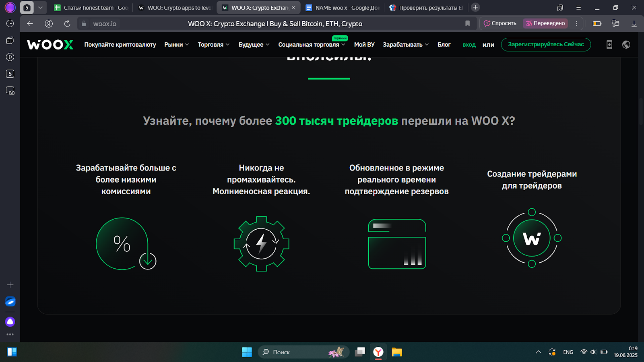Open the browser history sidebar icon
Image resolution: width=644 pixels, height=362 pixels.
[10, 24]
